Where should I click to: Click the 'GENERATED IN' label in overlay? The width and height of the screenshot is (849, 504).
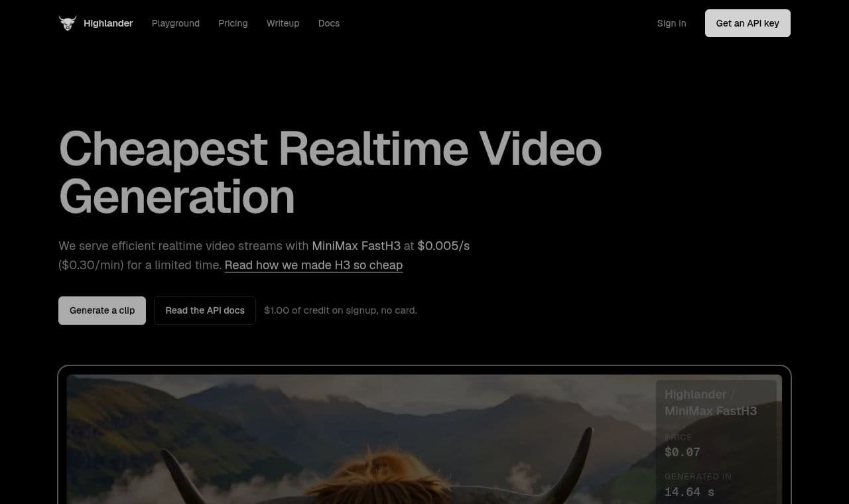(x=698, y=476)
